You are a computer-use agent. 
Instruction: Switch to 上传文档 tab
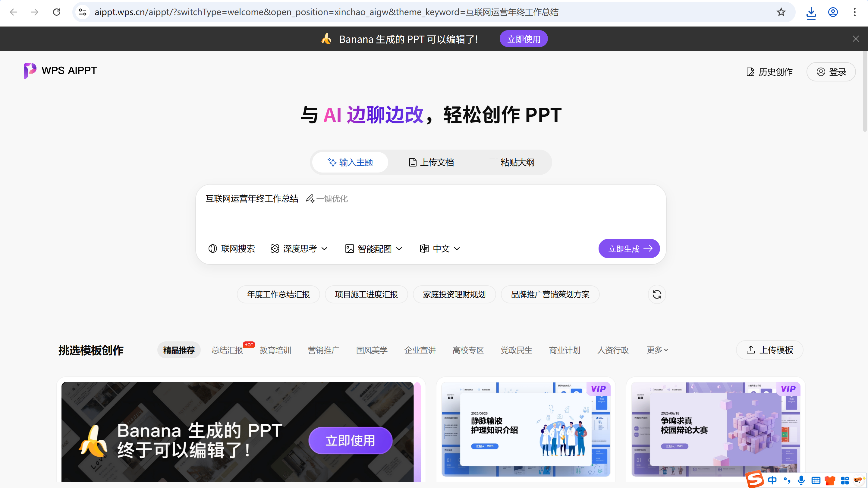(431, 162)
